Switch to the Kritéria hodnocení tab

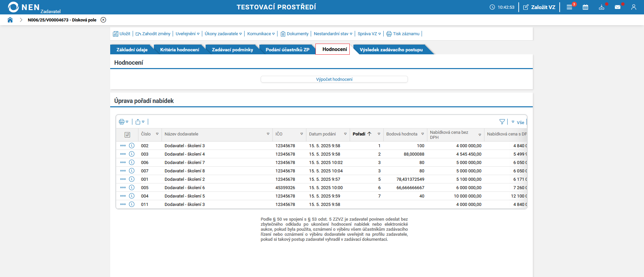coord(179,50)
